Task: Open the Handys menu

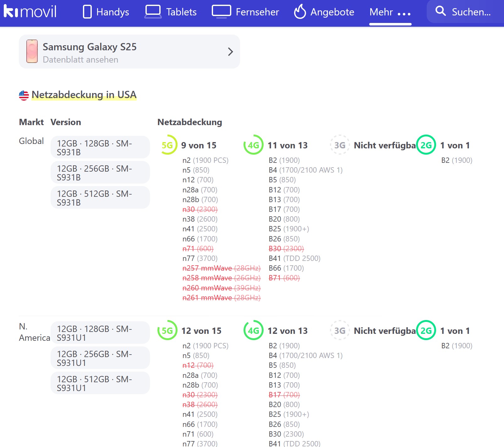Action: 106,12
